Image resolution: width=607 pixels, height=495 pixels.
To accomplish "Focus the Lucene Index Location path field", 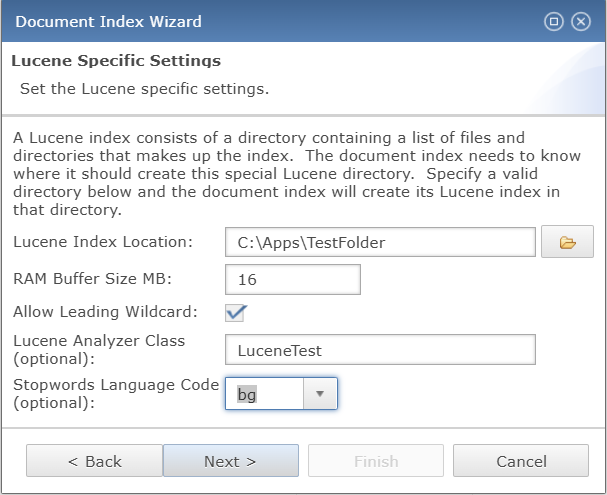I will point(380,242).
